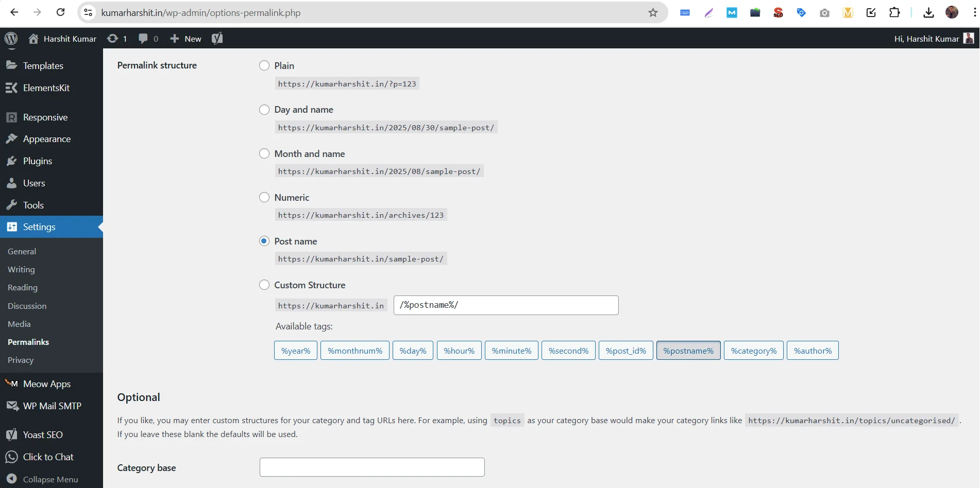Viewport: 980px width, 488px height.
Task: Add the %category% tag
Action: pos(754,351)
